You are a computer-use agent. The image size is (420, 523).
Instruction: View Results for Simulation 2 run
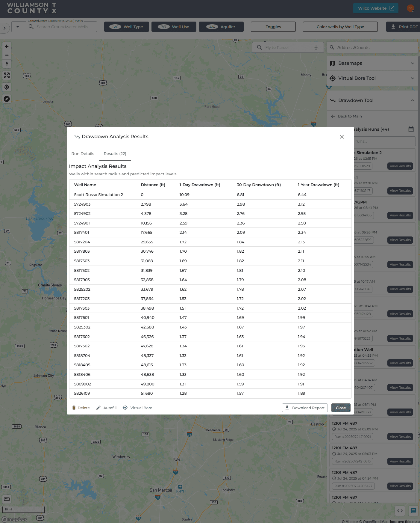[400, 166]
